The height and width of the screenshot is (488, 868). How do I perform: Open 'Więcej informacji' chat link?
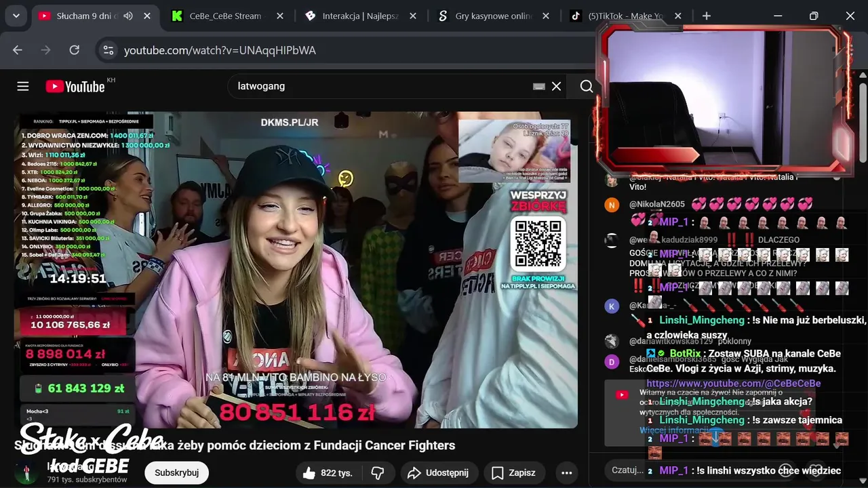[675, 430]
